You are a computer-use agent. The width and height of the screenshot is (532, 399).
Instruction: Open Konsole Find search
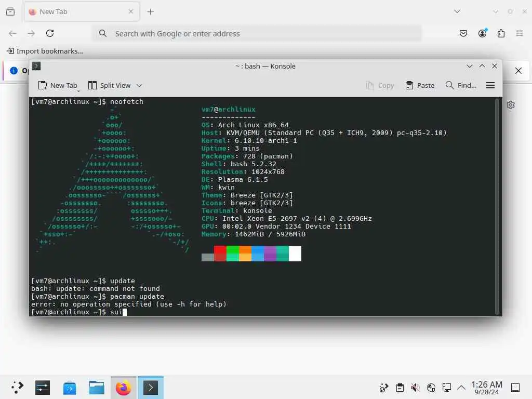tap(461, 86)
